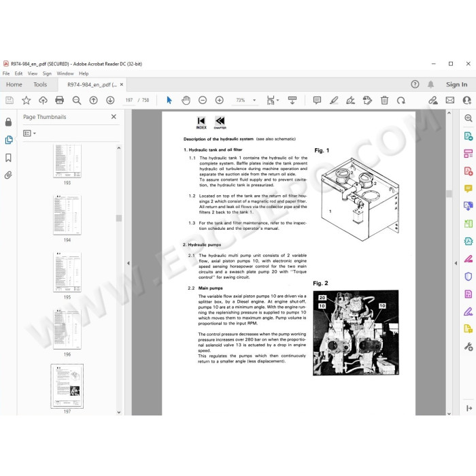The image size is (476, 476).
Task: Click the security lock icon
Action: pyautogui.click(x=8, y=122)
